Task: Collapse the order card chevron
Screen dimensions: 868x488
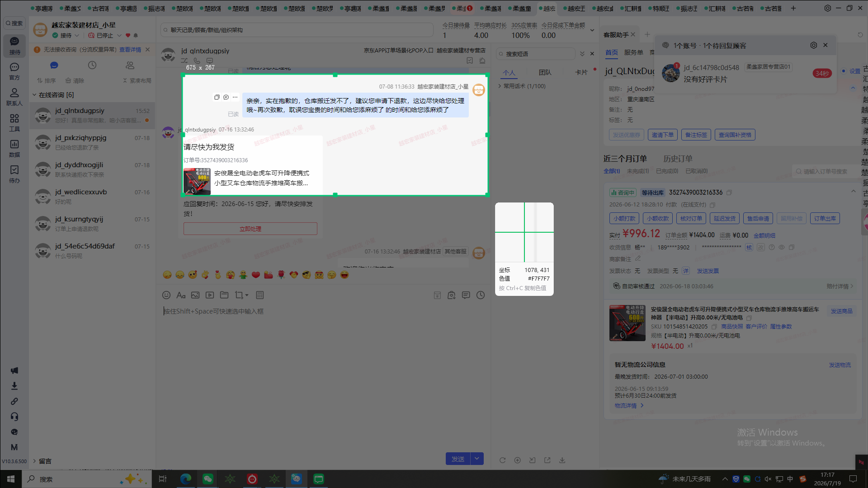Action: [x=854, y=192]
